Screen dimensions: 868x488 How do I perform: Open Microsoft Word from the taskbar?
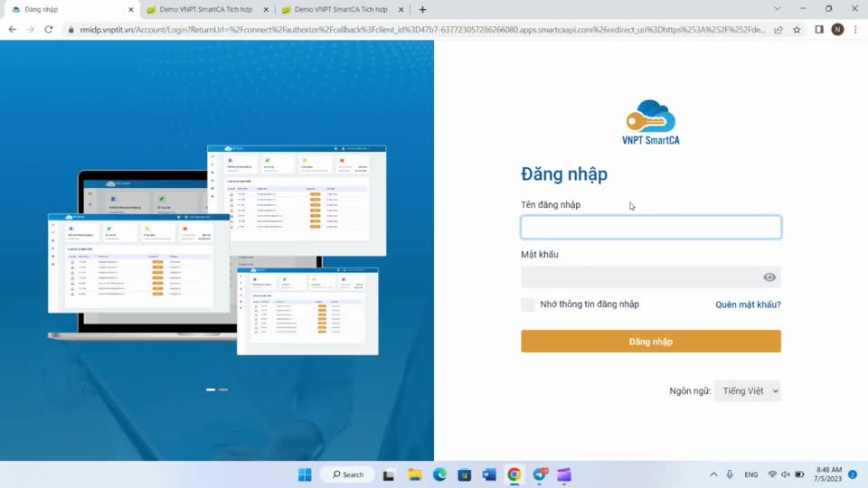pos(489,474)
